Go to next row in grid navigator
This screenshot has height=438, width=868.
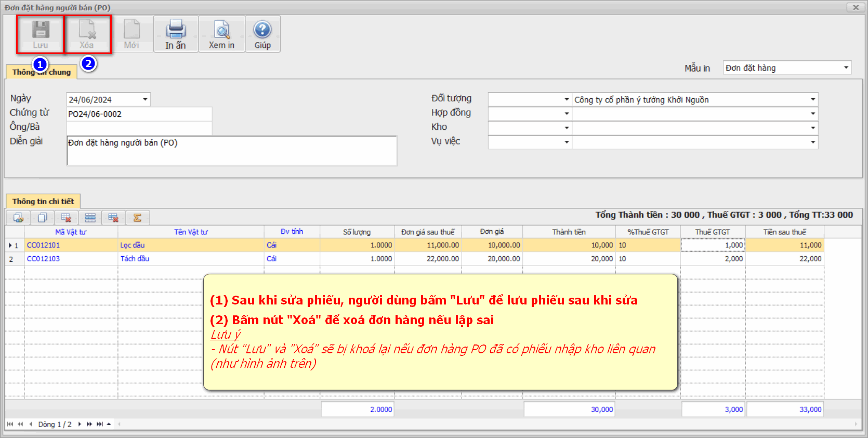(80, 424)
